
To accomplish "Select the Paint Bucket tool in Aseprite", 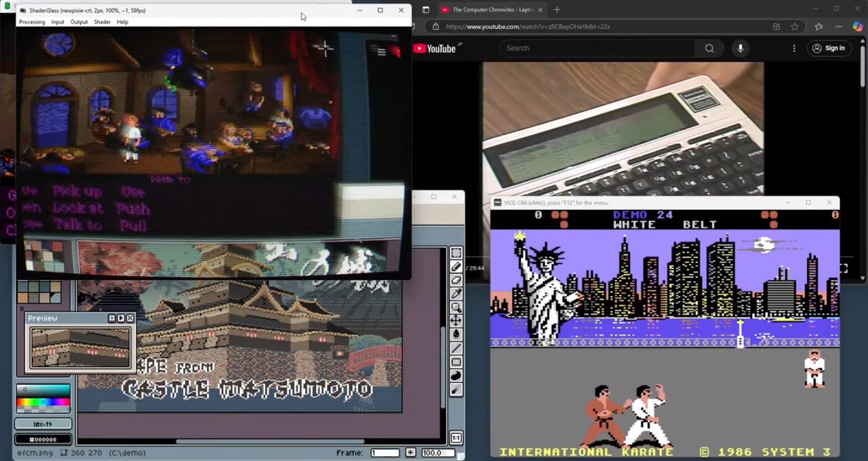I will tap(456, 334).
